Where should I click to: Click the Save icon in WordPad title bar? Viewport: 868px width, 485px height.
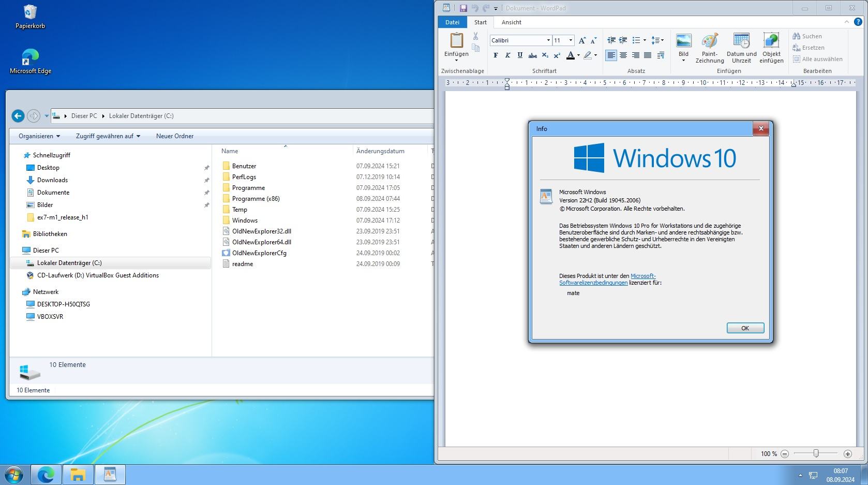pos(463,8)
